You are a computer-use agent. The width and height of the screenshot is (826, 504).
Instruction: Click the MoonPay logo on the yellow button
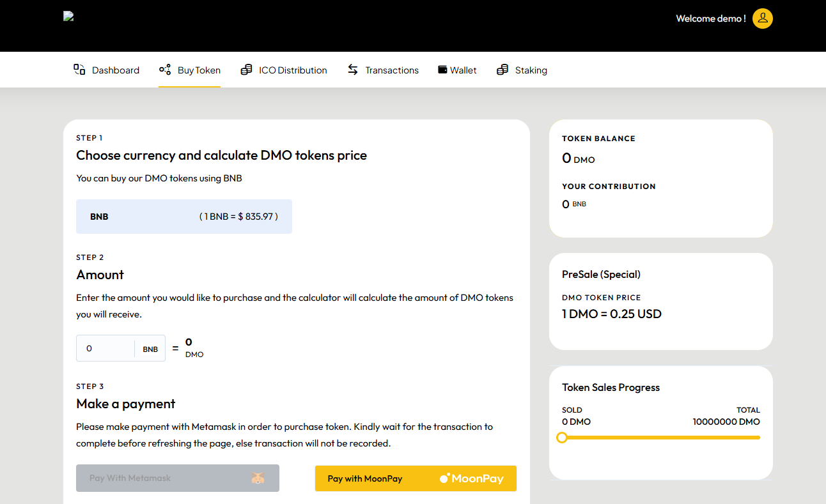(471, 478)
